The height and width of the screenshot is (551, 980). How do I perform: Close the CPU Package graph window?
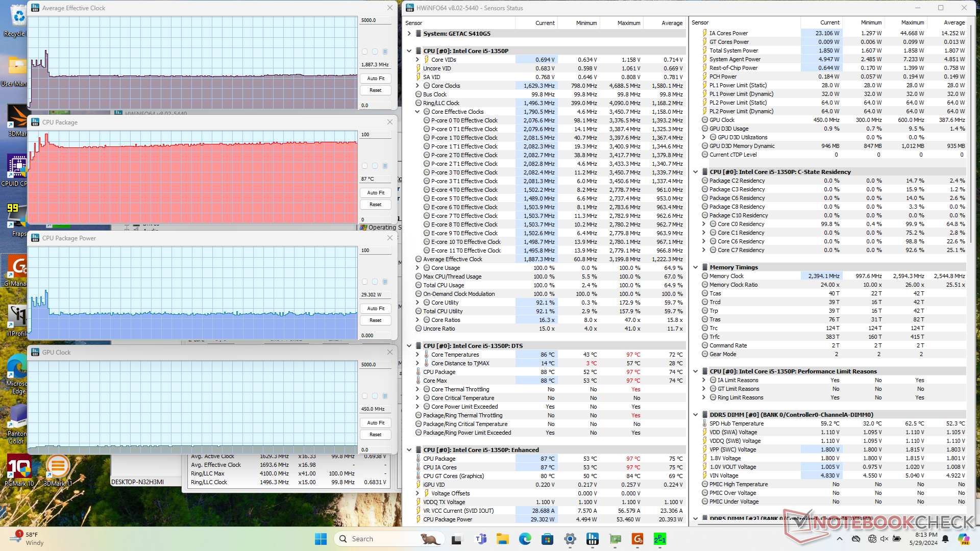coord(390,122)
